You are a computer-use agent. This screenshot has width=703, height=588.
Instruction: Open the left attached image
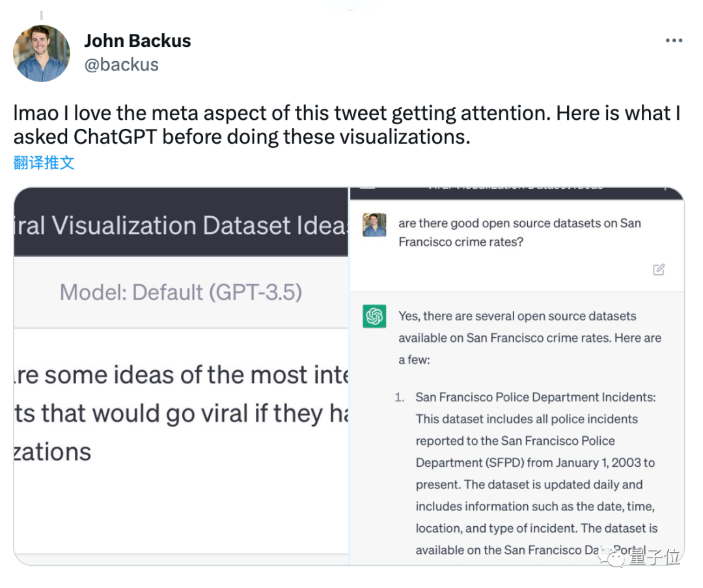tap(181, 376)
